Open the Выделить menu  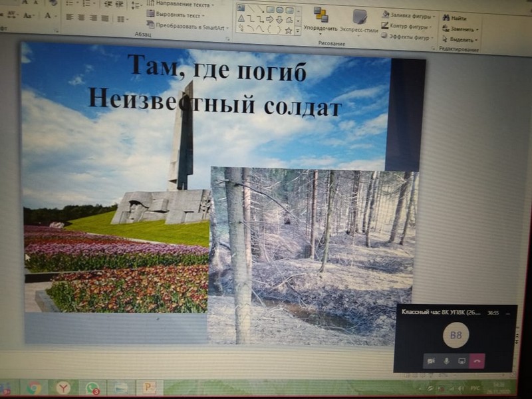tap(460, 40)
